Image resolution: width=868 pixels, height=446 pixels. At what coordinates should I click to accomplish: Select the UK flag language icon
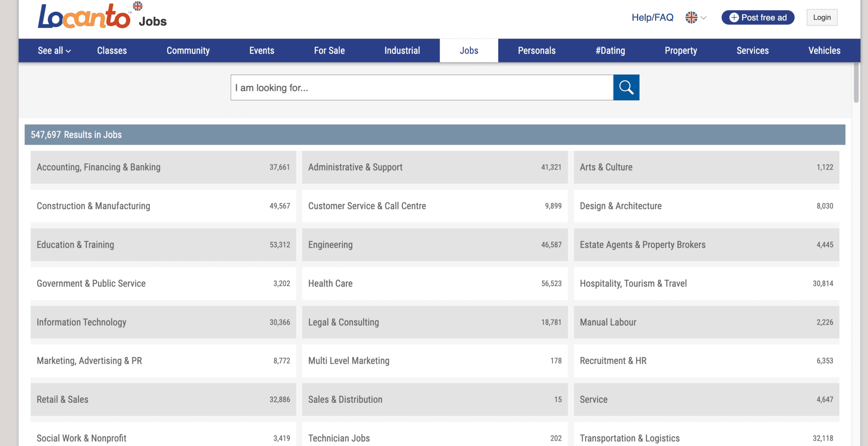click(690, 18)
